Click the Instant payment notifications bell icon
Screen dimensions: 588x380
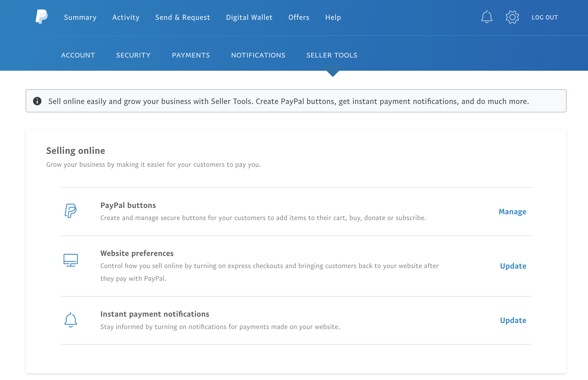pyautogui.click(x=71, y=320)
